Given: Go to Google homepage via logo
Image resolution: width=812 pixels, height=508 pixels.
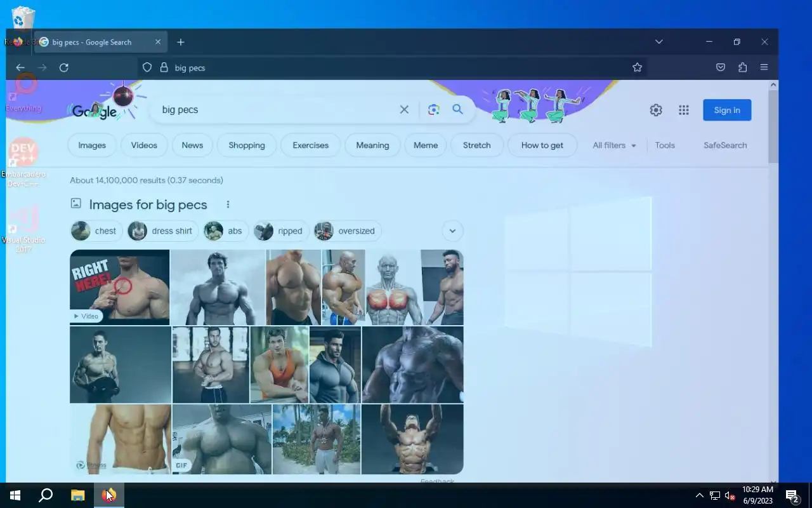Looking at the screenshot, I should [x=95, y=111].
